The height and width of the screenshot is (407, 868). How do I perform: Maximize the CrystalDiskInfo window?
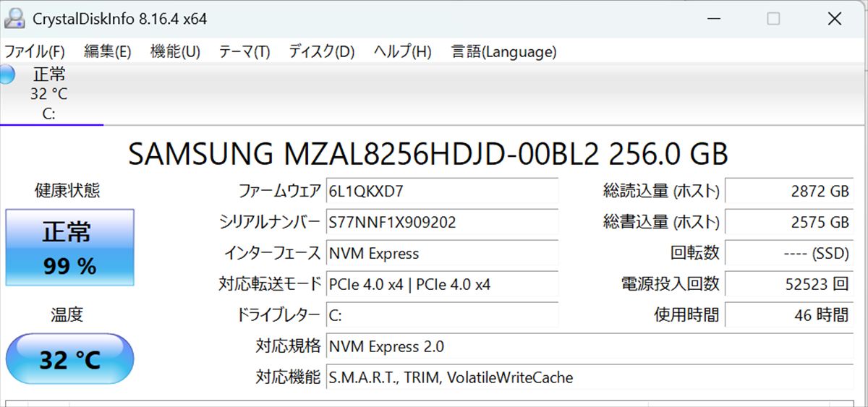pyautogui.click(x=773, y=19)
